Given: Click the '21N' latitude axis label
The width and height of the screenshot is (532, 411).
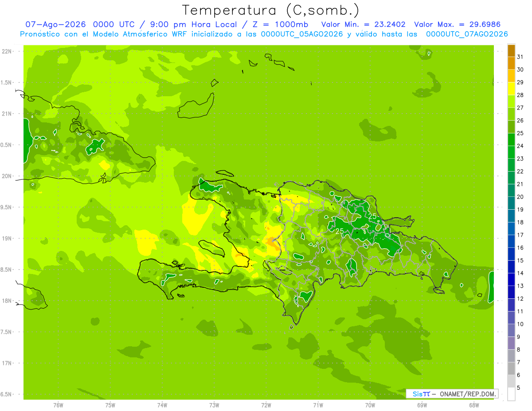Looking at the screenshot, I should coord(6,114).
